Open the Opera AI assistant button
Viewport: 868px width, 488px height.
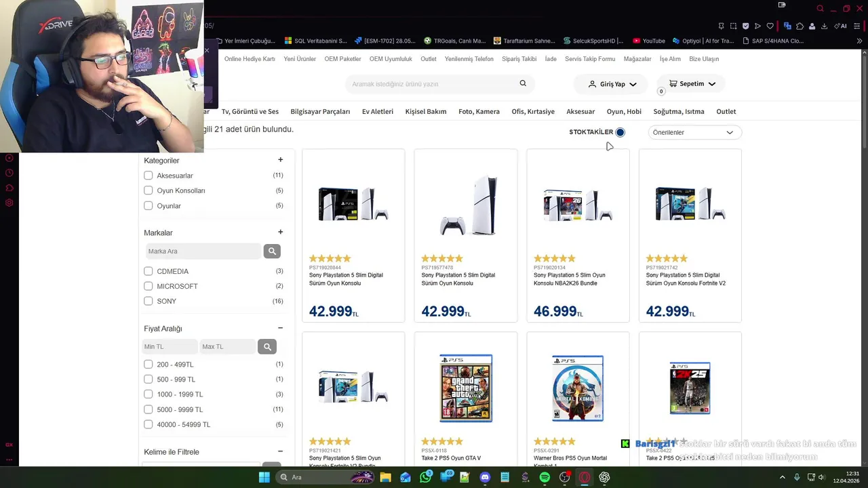tap(841, 26)
